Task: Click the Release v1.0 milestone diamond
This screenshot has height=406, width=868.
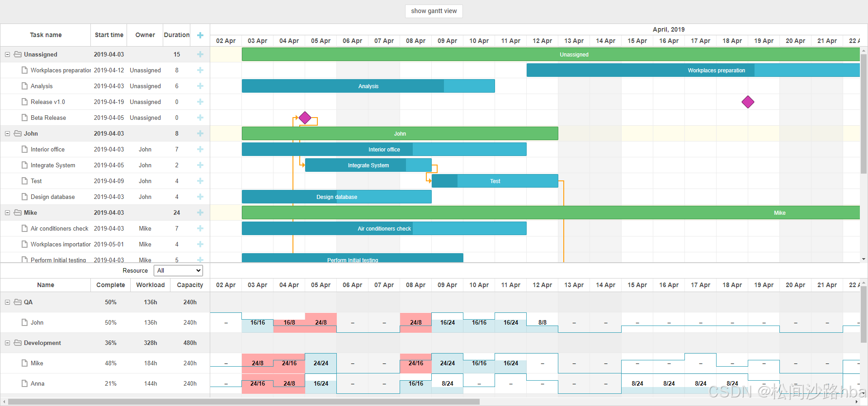Action: [748, 102]
